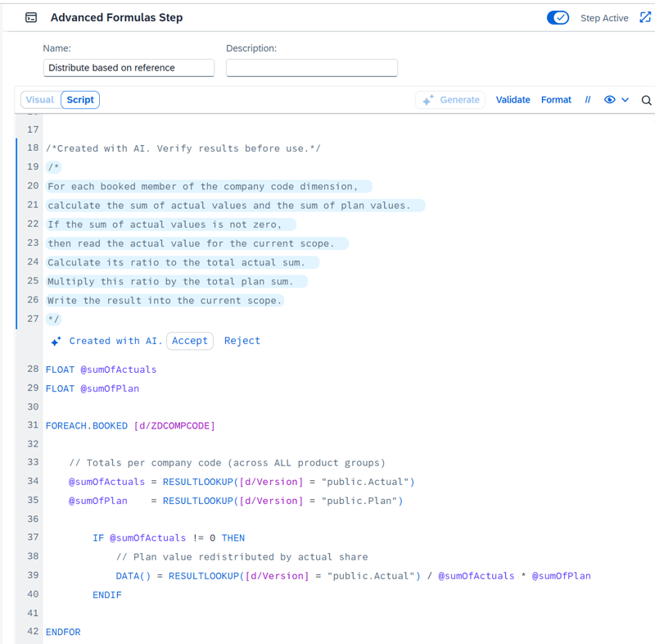Click 'IF @sumOfActuals != 0 THEN' on line 37
The height and width of the screenshot is (644, 655).
click(x=169, y=537)
